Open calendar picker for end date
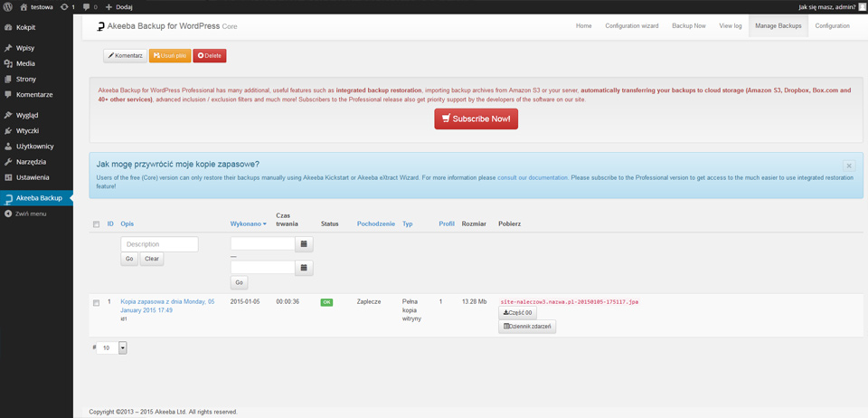Screen dimensions: 868x418 [304, 268]
